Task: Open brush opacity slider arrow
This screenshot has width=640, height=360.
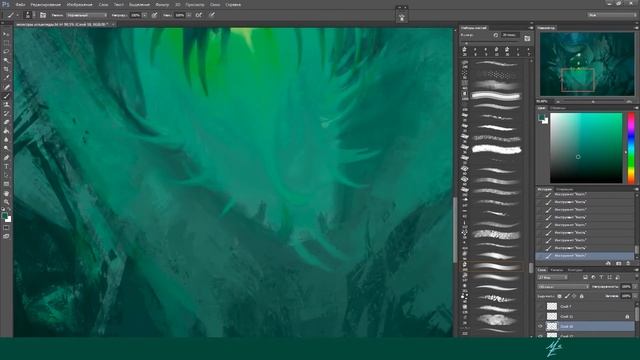Action: pyautogui.click(x=145, y=15)
